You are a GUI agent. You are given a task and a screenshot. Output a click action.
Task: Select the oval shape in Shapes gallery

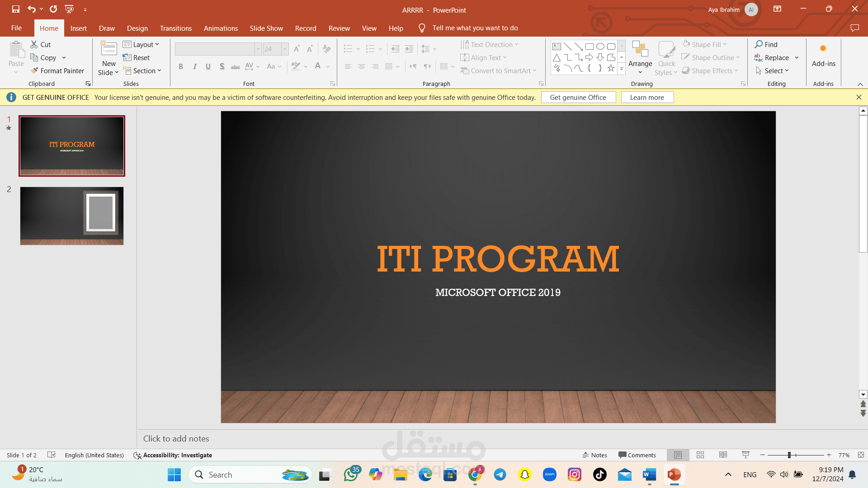(x=600, y=46)
